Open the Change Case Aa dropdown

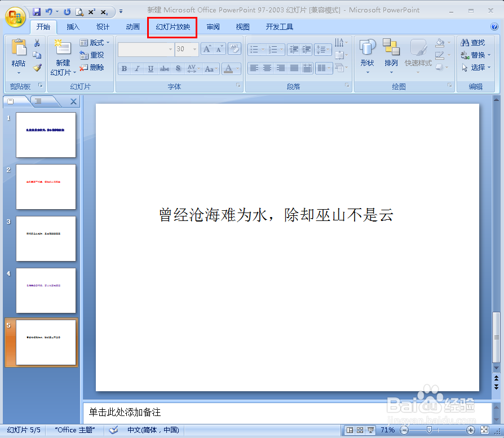pos(211,68)
